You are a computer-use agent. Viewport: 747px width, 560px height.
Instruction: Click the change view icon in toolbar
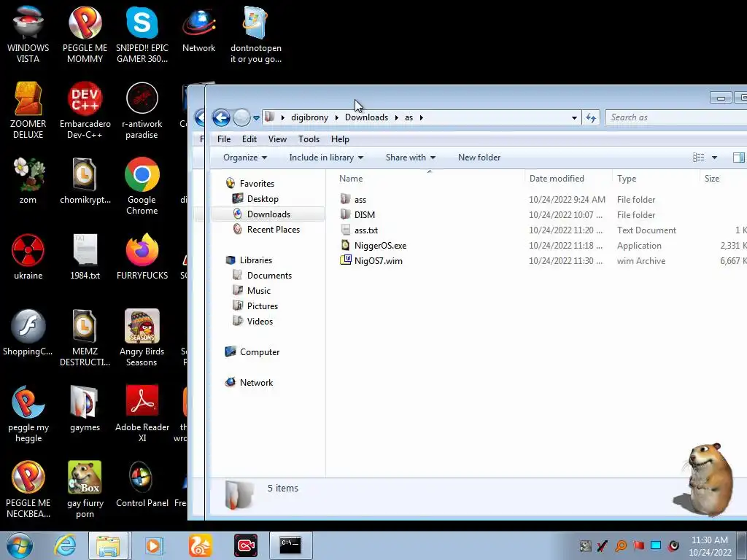tap(698, 157)
